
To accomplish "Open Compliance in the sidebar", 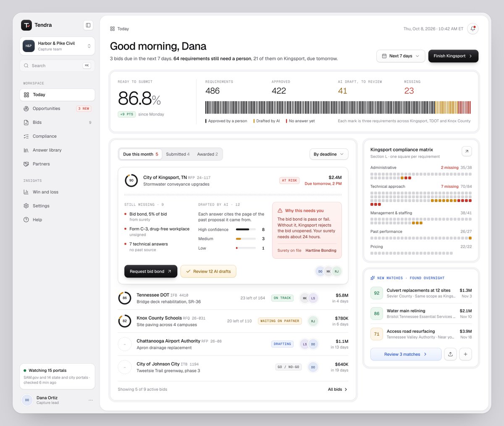I will 57,137.
